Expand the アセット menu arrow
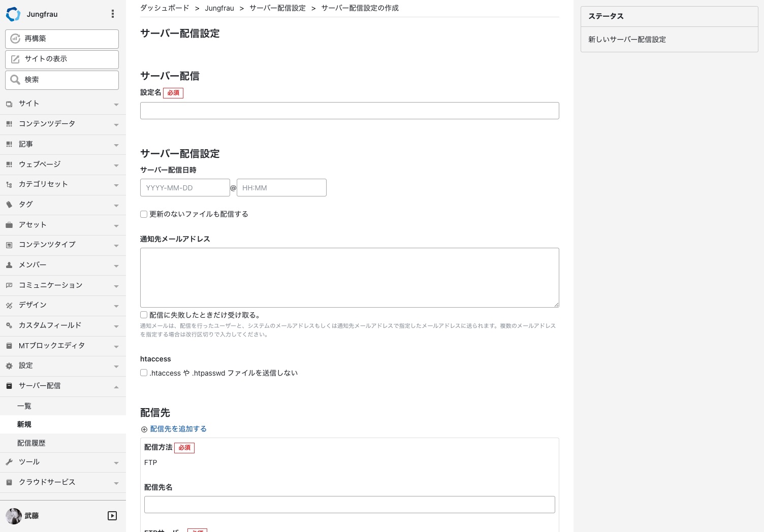Image resolution: width=764 pixels, height=532 pixels. tap(116, 226)
